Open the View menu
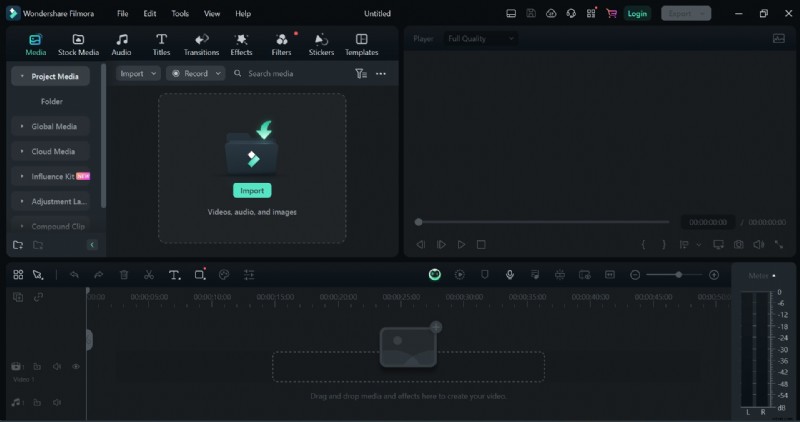Image resolution: width=800 pixels, height=422 pixels. click(212, 14)
